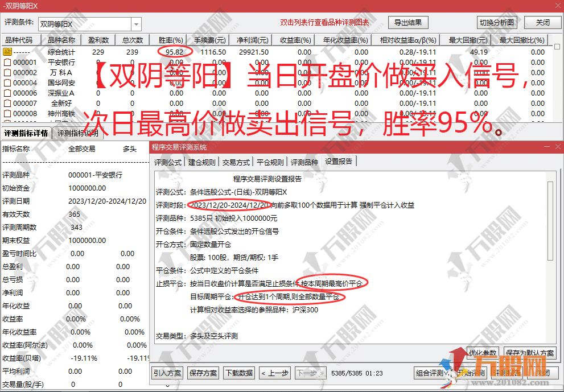The image size is (564, 392).
Task: Click the 综合统计 row label
Action: coord(61,52)
